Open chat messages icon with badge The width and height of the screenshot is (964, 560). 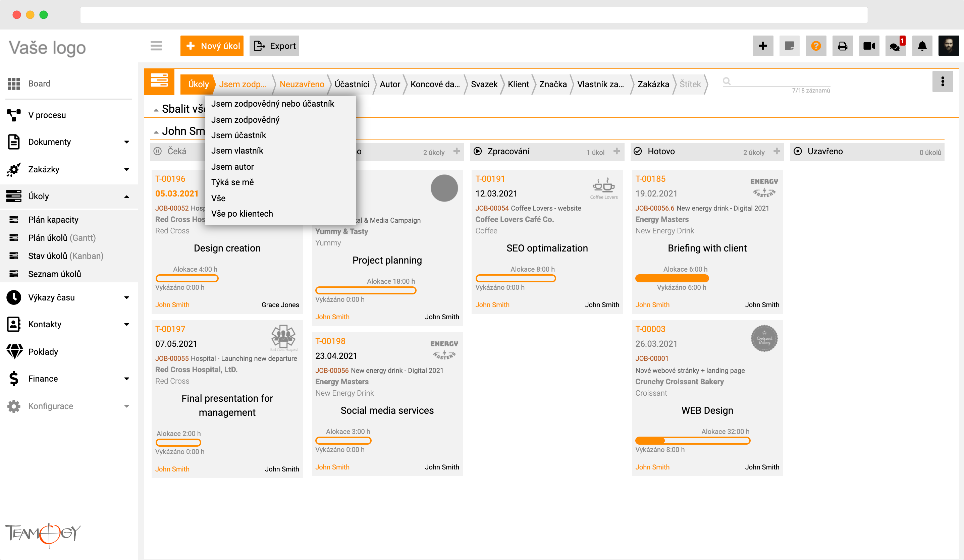pos(896,46)
